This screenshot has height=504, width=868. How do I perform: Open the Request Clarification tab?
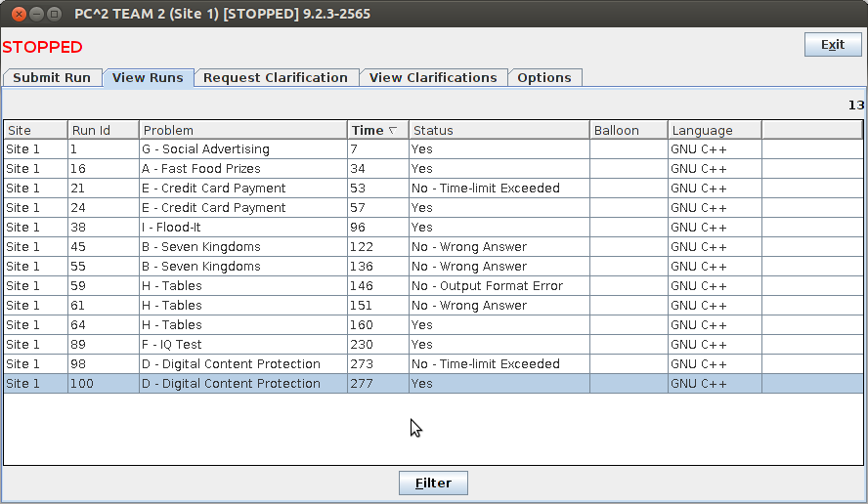pos(275,78)
